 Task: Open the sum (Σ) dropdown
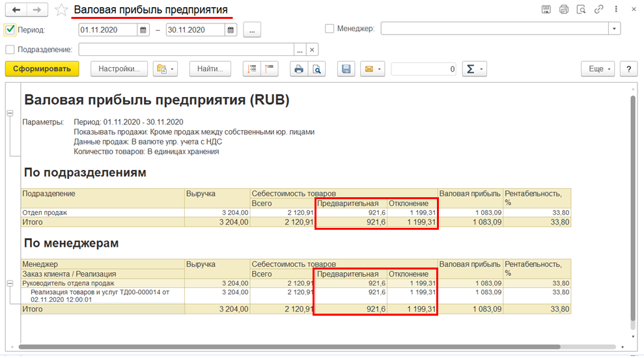click(474, 69)
